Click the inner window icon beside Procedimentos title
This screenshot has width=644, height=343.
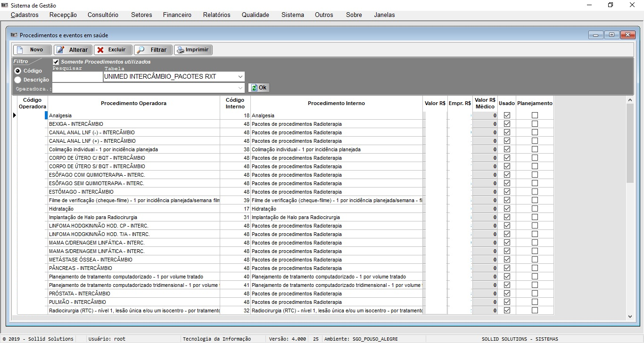pyautogui.click(x=14, y=35)
